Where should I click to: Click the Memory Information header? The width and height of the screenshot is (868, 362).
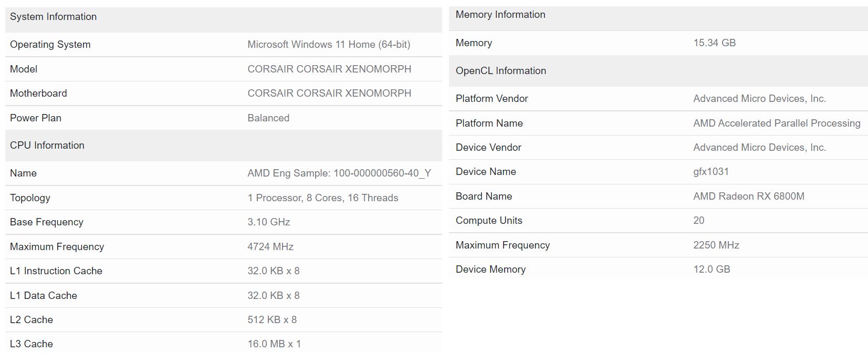500,15
